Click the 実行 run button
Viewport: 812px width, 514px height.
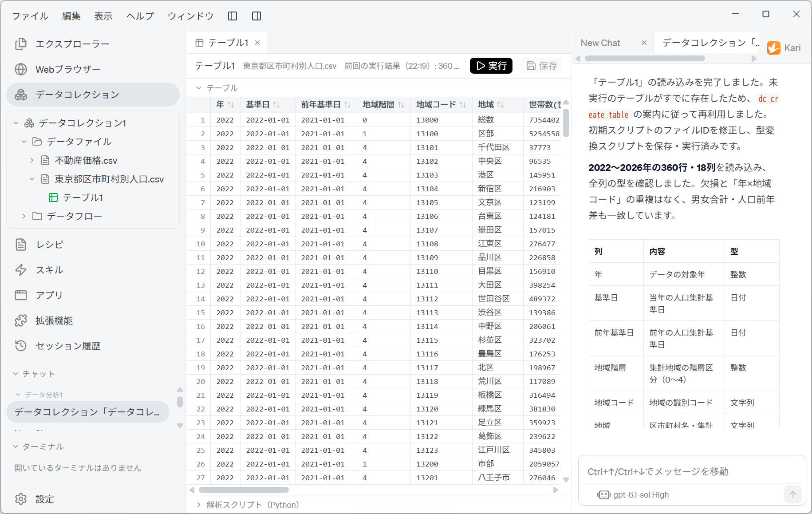tap(491, 66)
